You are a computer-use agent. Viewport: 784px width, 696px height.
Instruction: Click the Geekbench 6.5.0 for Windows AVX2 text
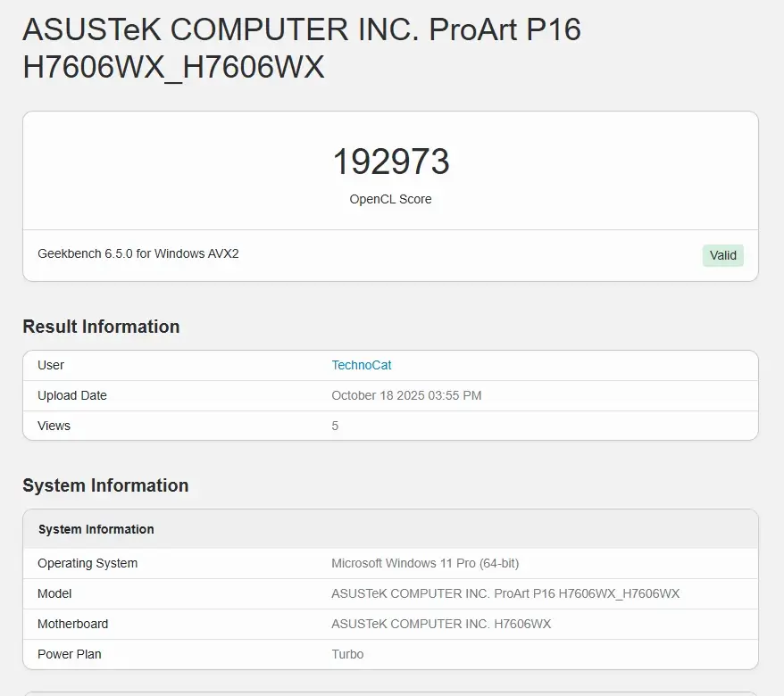pos(138,253)
